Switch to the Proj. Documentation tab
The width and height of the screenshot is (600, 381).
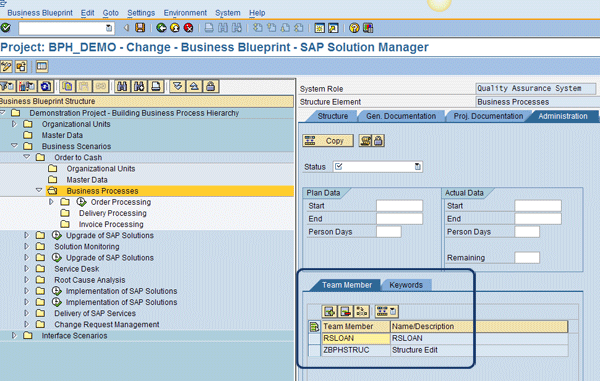tap(488, 116)
